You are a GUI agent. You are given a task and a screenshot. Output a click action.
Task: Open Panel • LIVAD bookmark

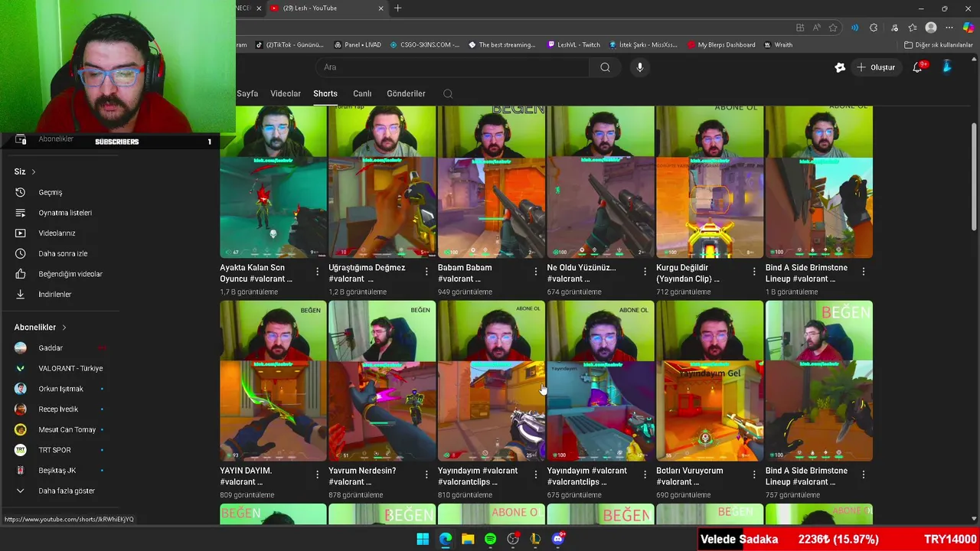[x=358, y=45]
